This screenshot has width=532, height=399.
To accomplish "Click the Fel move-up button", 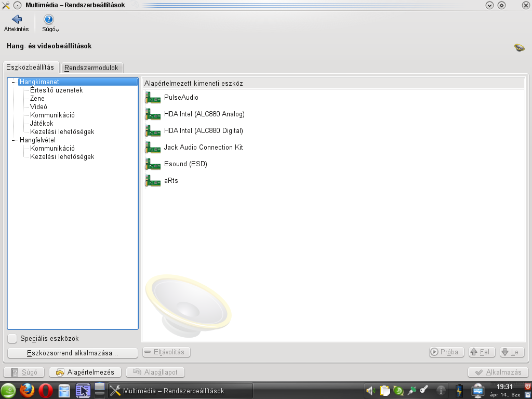I will pyautogui.click(x=482, y=352).
